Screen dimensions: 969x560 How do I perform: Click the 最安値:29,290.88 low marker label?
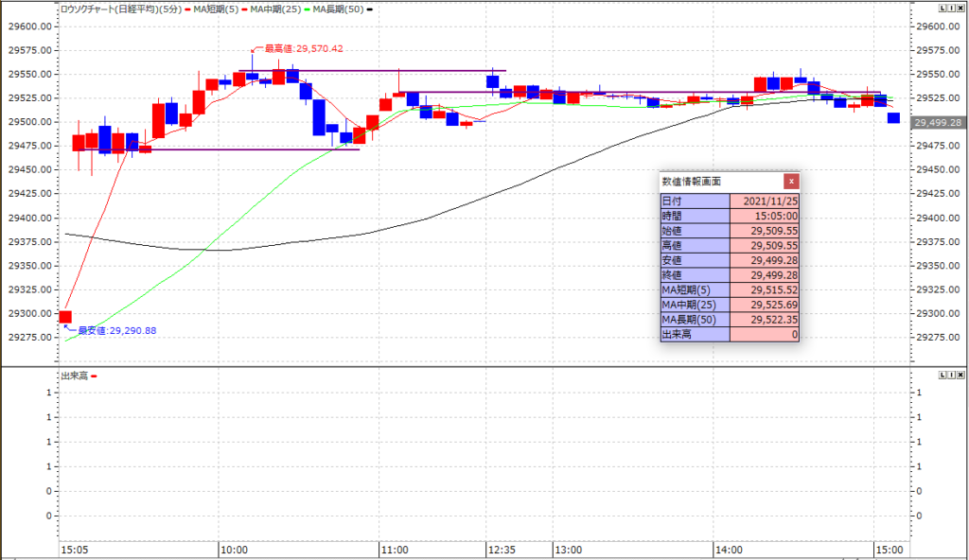click(116, 331)
